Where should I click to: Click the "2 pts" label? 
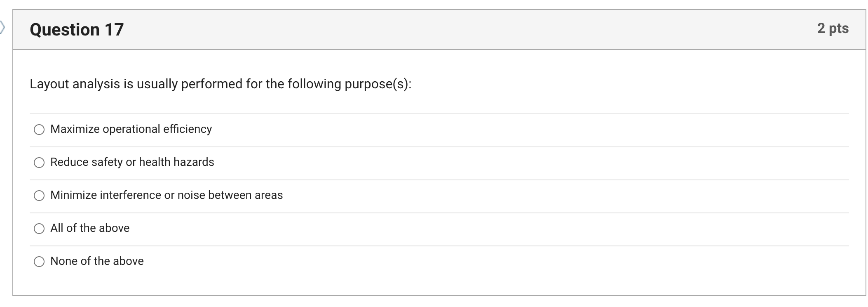coord(833,28)
